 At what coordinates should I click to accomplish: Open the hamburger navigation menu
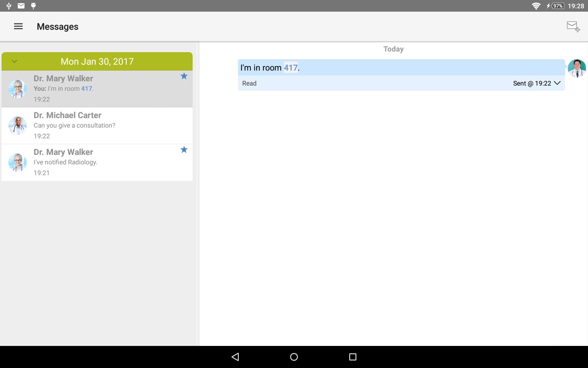tap(18, 26)
